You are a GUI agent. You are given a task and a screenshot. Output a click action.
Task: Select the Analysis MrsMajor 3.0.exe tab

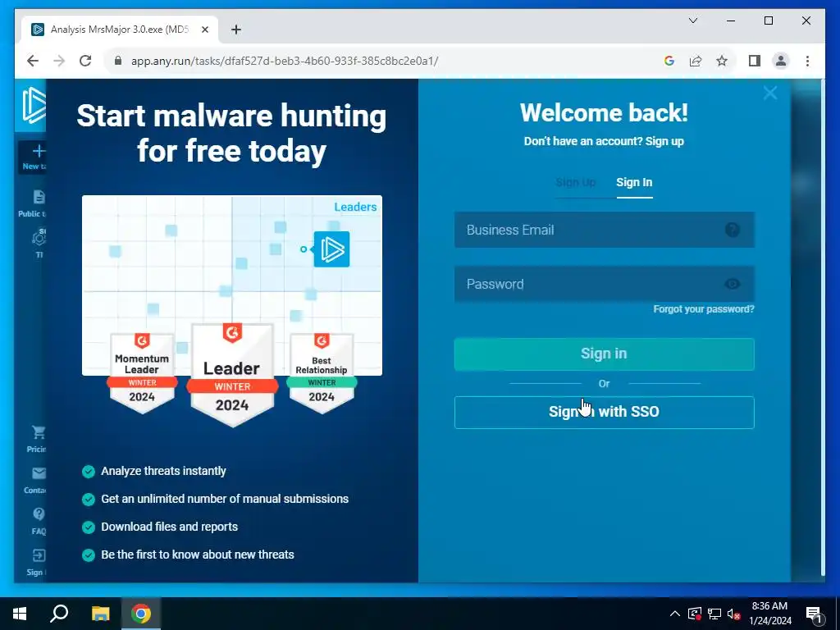(x=120, y=30)
